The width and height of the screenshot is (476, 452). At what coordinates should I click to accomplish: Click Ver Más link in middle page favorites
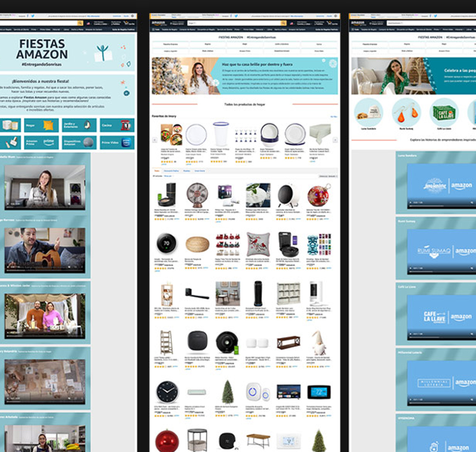(x=334, y=116)
